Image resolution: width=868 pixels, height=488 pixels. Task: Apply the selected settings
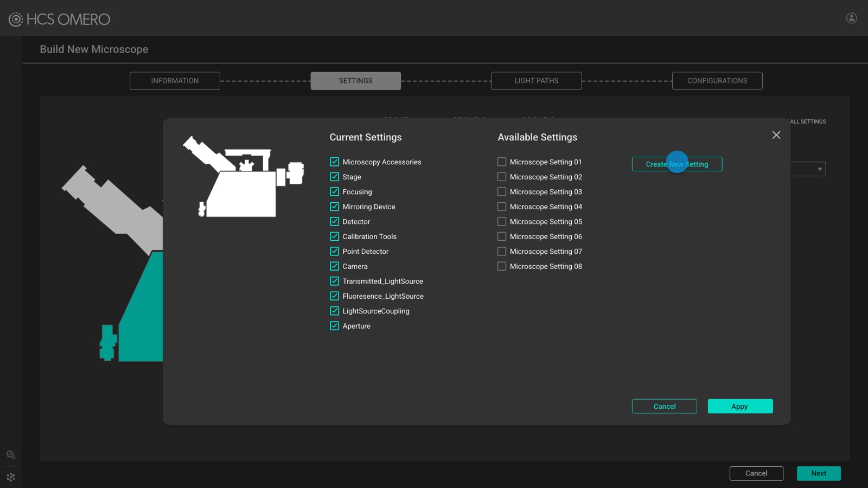click(x=740, y=406)
